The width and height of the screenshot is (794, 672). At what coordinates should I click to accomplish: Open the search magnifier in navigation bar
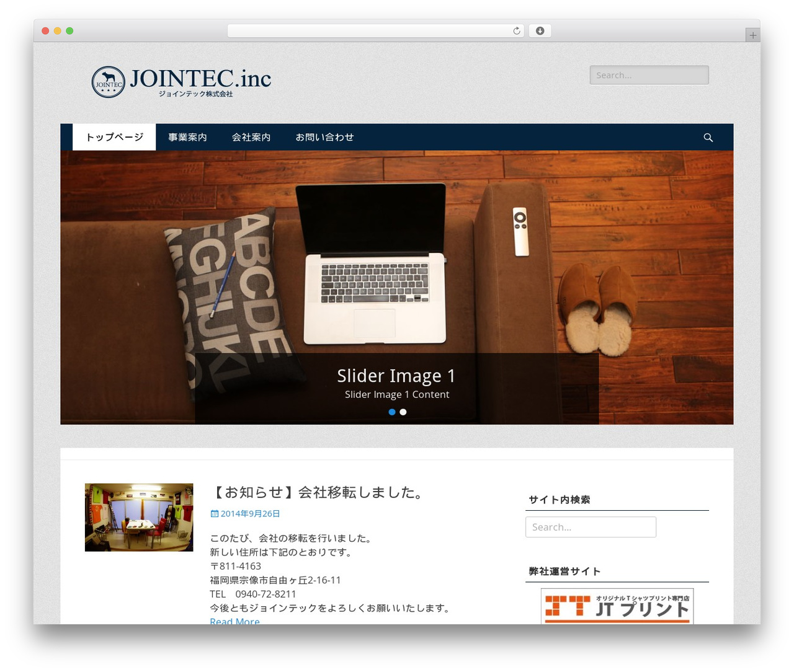pyautogui.click(x=708, y=138)
